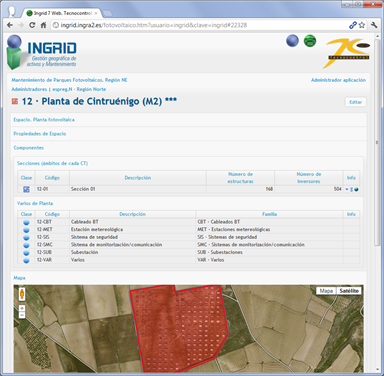Image resolution: width=384 pixels, height=376 pixels.
Task: Switch map to Mapa view
Action: (326, 291)
